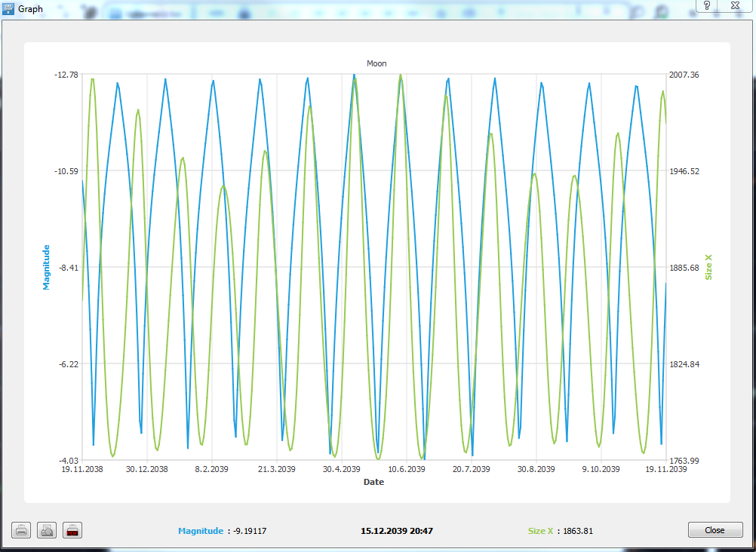Select the 1885.68 size axis value
The height and width of the screenshot is (552, 756).
point(684,268)
